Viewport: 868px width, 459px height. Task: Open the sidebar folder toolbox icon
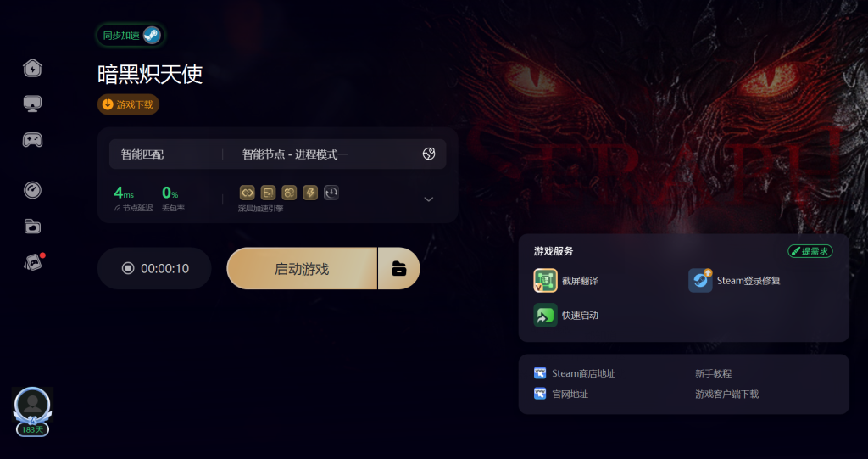tap(33, 227)
